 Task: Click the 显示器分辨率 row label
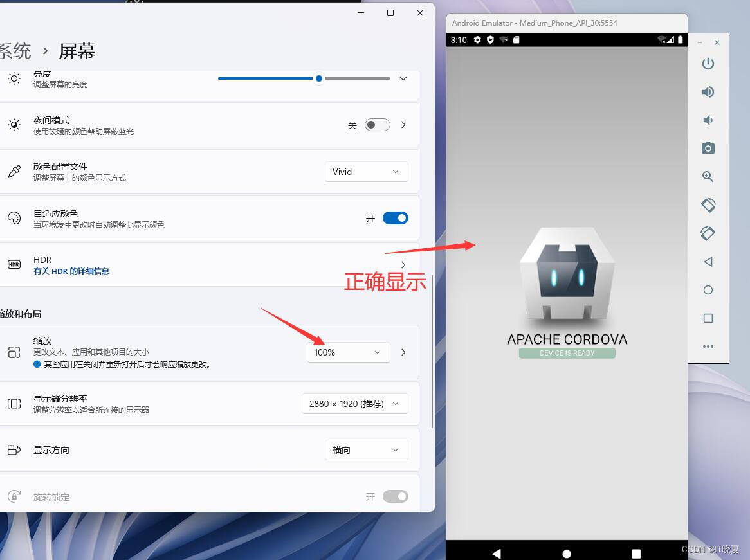60,399
